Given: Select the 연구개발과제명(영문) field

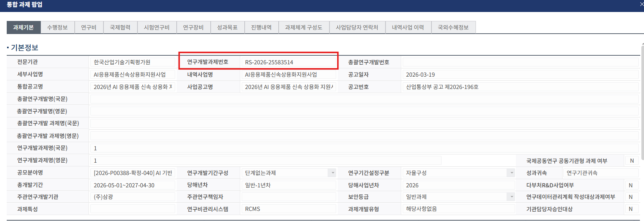Looking at the screenshot, I should [x=266, y=160].
